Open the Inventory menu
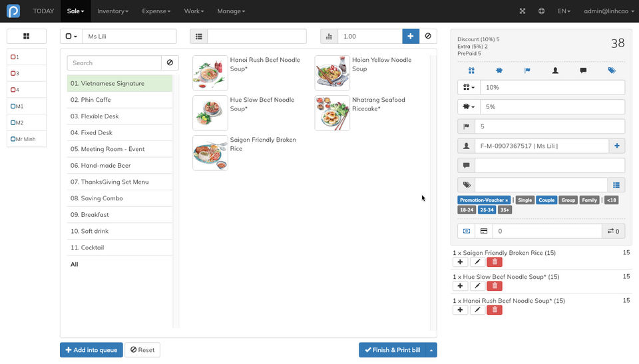This screenshot has height=364, width=639. point(112,11)
